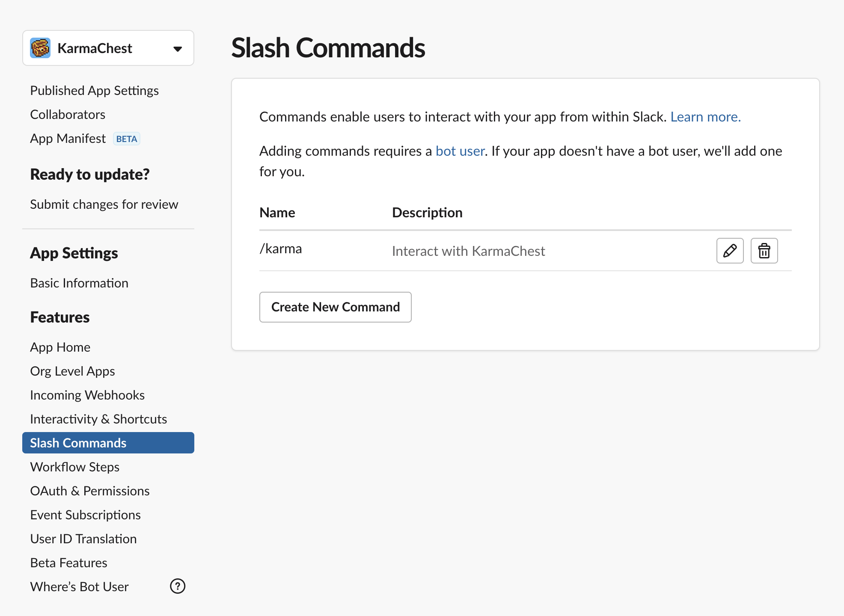Viewport: 844px width, 616px height.
Task: Go to Published App Settings
Action: [95, 91]
